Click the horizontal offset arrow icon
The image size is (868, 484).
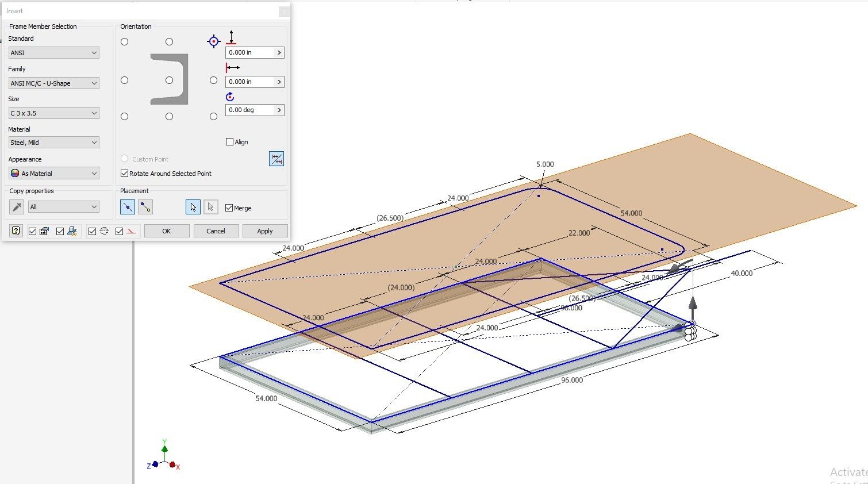(x=232, y=67)
